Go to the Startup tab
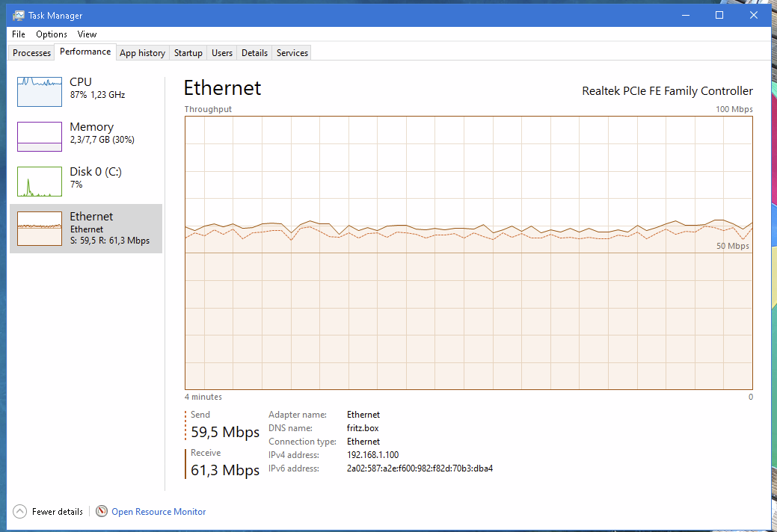Screen dimensions: 777x532 188,53
